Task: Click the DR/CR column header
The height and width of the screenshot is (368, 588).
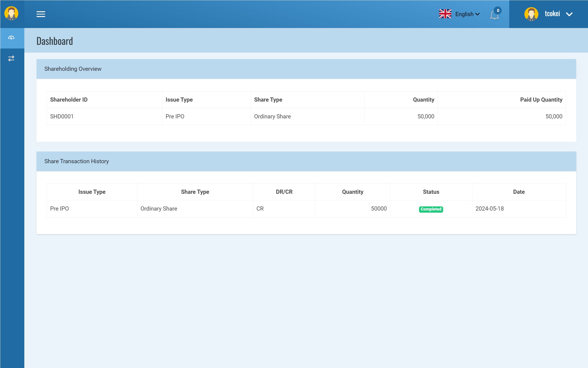Action: pyautogui.click(x=284, y=192)
